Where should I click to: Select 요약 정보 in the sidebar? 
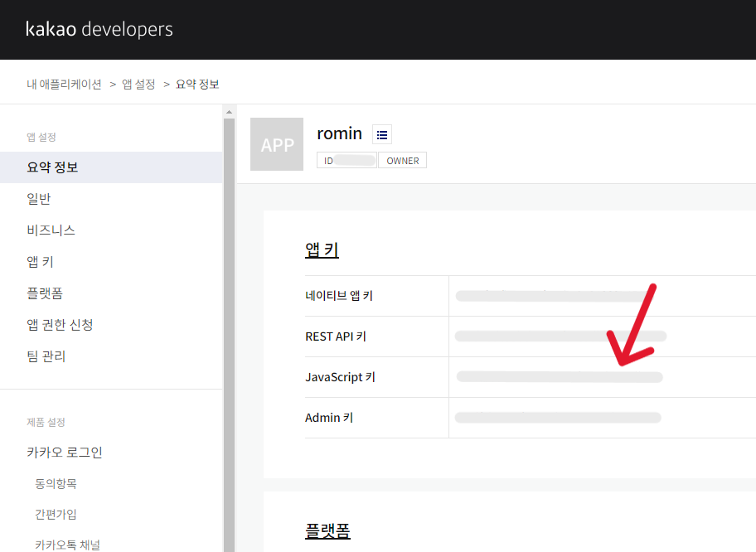[x=111, y=167]
